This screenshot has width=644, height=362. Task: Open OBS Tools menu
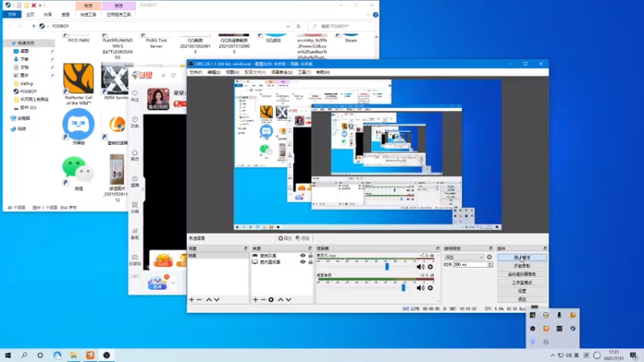click(x=304, y=72)
